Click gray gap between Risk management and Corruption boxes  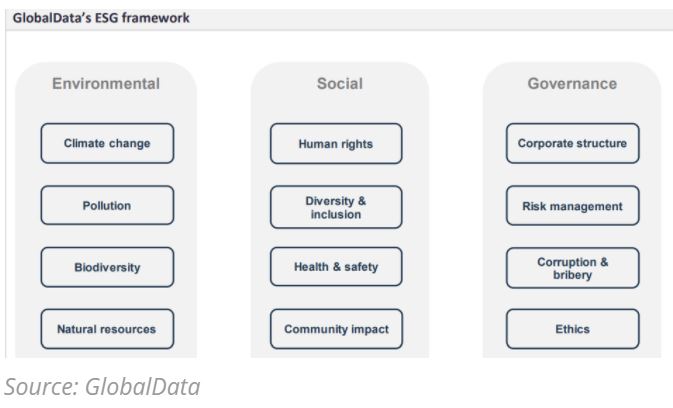[x=572, y=237]
